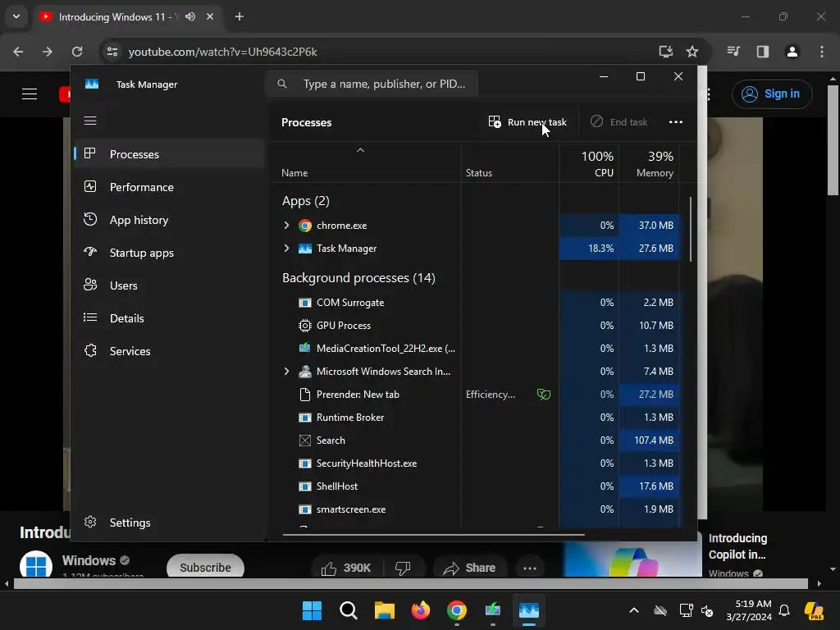Screen dimensions: 840x630
Task: Click the Task Manager vertical scrollbar
Action: (x=691, y=230)
